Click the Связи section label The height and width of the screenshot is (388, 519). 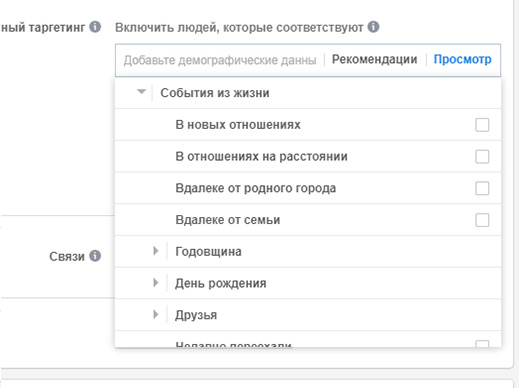tap(67, 256)
